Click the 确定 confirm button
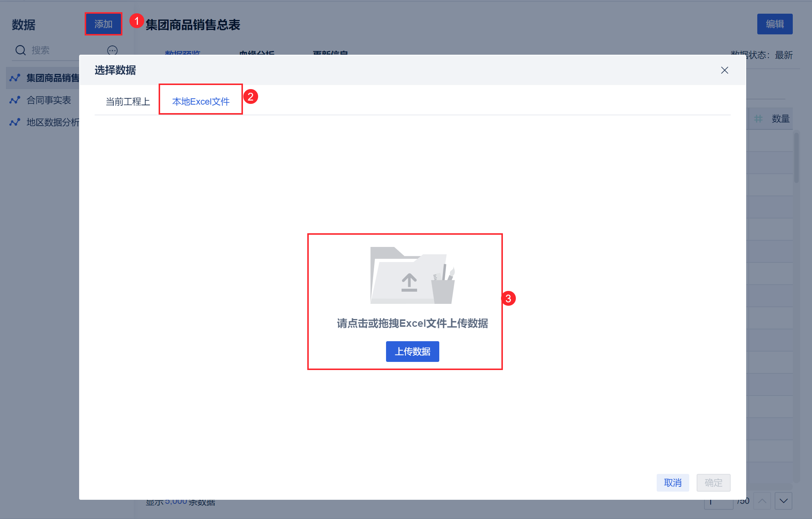This screenshot has width=812, height=519. 713,482
